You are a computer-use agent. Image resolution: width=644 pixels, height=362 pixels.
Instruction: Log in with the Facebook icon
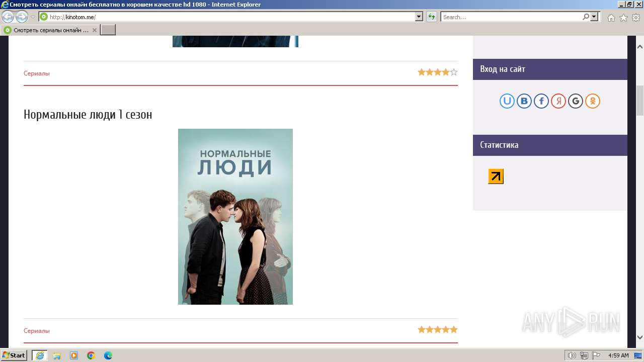pyautogui.click(x=541, y=101)
